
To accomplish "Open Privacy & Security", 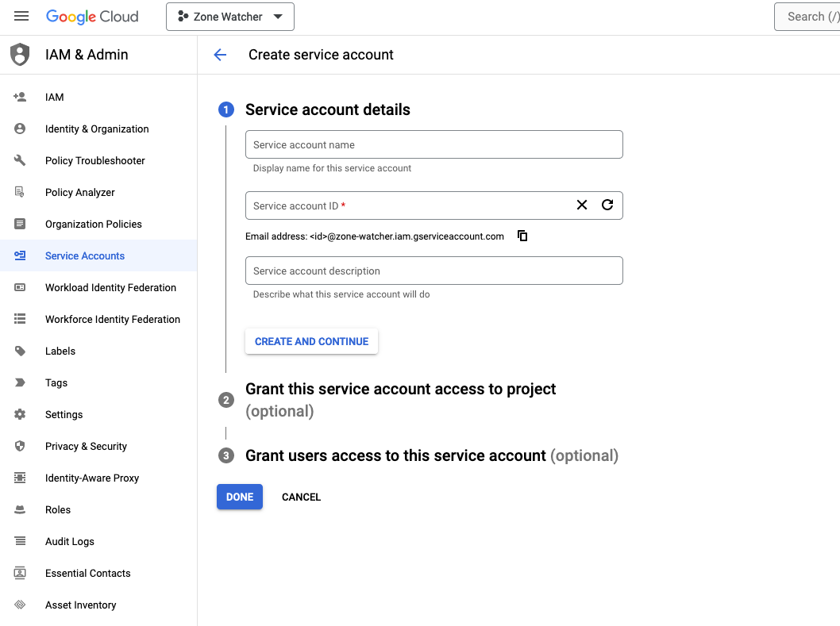I will [x=98, y=446].
